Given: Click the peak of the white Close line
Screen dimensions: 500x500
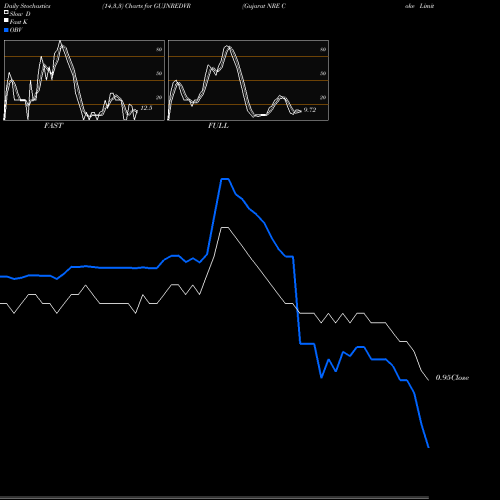Looking at the screenshot, I should pos(225,228).
